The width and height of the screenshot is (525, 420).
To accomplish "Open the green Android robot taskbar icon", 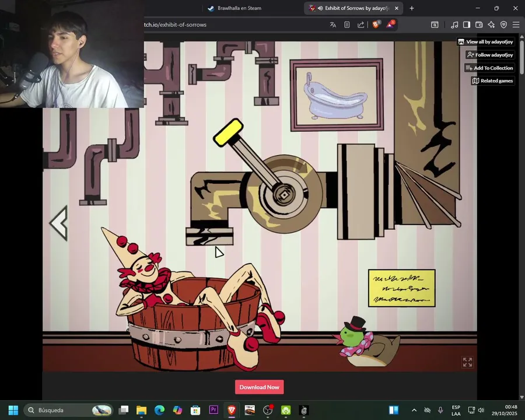I will pyautogui.click(x=286, y=410).
